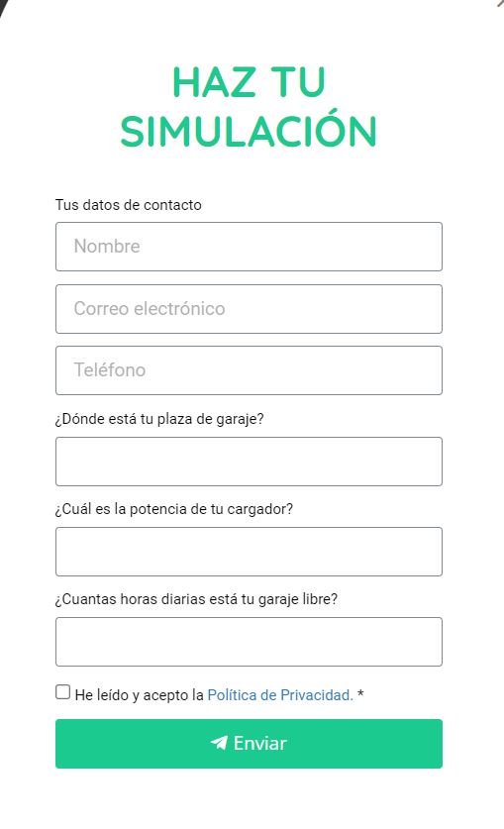Screen dimensions: 504x829
Task: Click the '¿Cuantas horas diarias está tu garaje libre?' label
Action: coord(196,599)
